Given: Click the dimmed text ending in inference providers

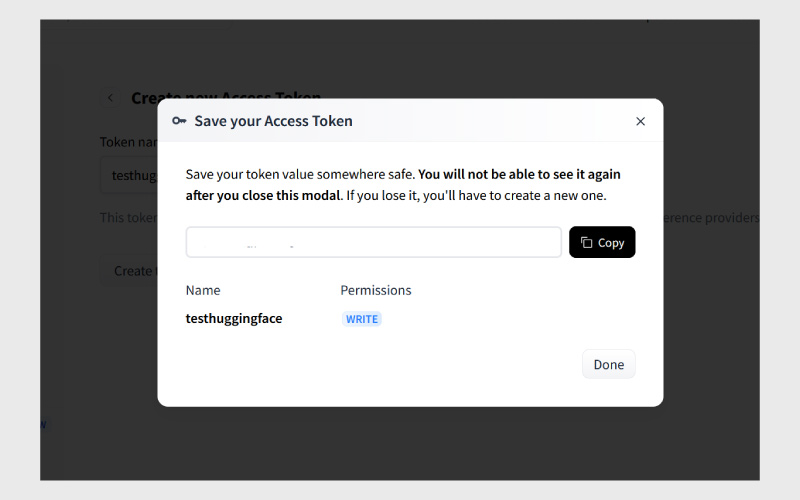Looking at the screenshot, I should 711,217.
